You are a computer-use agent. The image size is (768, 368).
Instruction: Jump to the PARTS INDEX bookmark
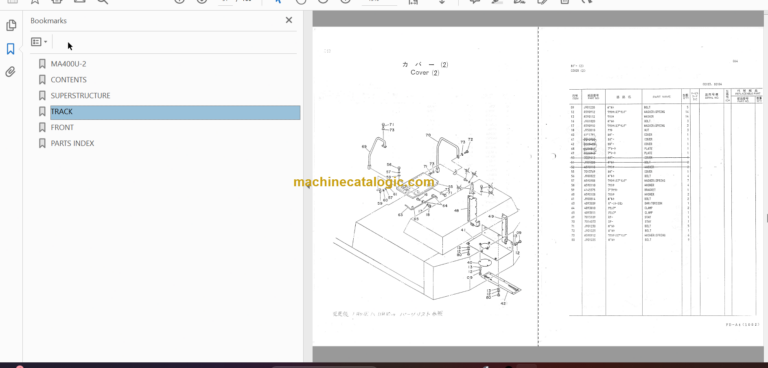[x=72, y=143]
